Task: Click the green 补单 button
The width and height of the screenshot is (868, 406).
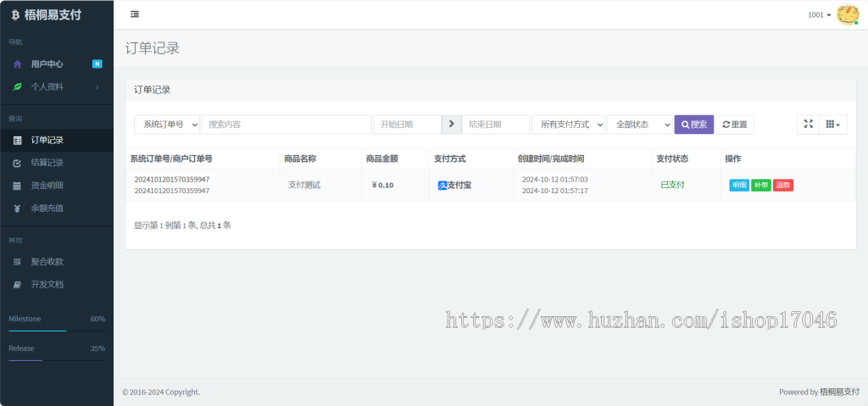Action: tap(761, 186)
